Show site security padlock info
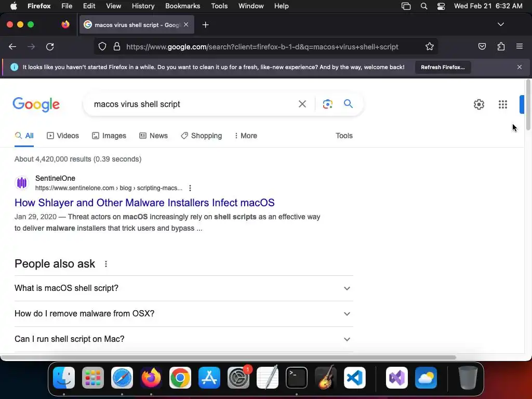Viewport: 532px width, 399px height. coord(117,47)
